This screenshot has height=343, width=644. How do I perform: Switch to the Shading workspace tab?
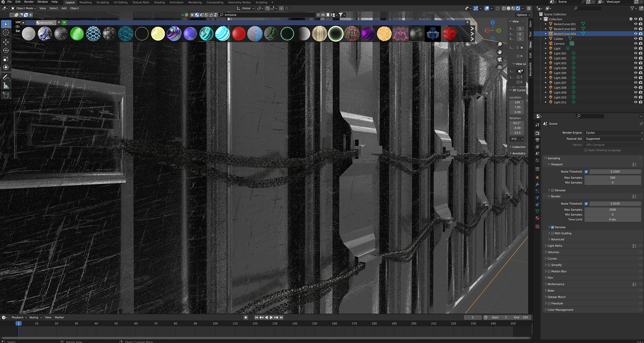159,2
